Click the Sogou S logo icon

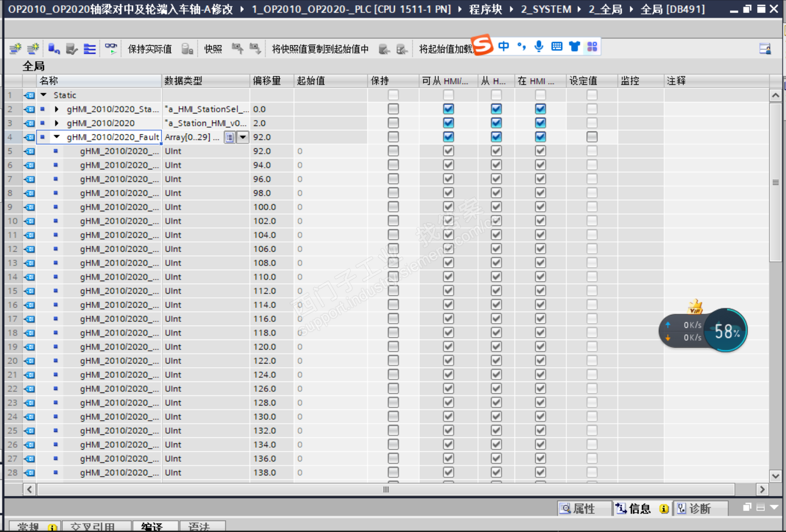(482, 45)
